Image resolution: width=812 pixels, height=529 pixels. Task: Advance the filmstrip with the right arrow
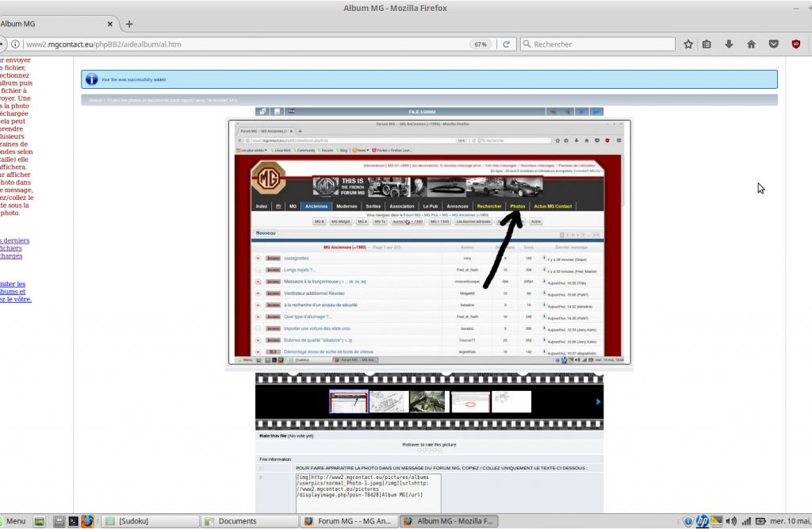[x=598, y=401]
